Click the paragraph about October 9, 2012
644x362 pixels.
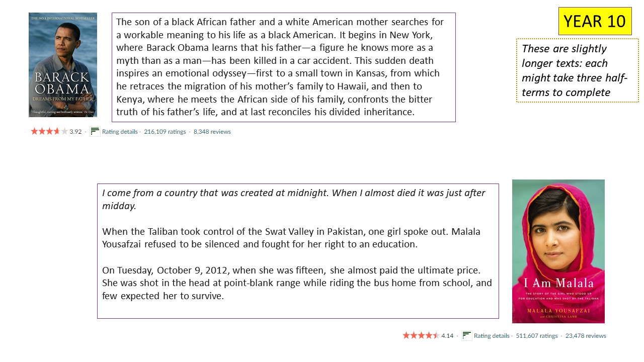[x=297, y=283]
